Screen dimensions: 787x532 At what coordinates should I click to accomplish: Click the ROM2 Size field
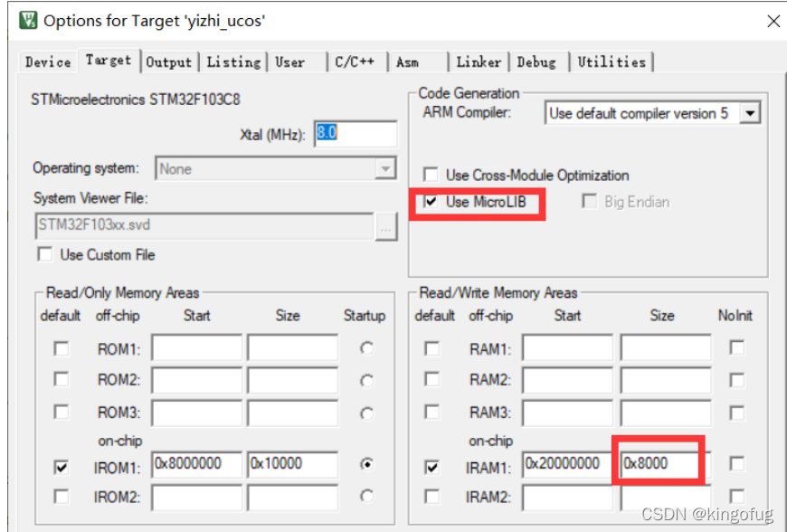(x=292, y=380)
